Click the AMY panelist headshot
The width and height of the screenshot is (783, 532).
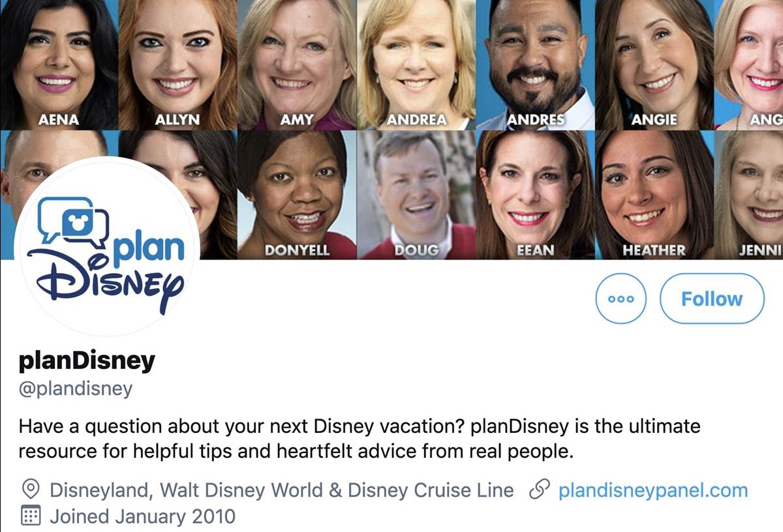pos(296,62)
